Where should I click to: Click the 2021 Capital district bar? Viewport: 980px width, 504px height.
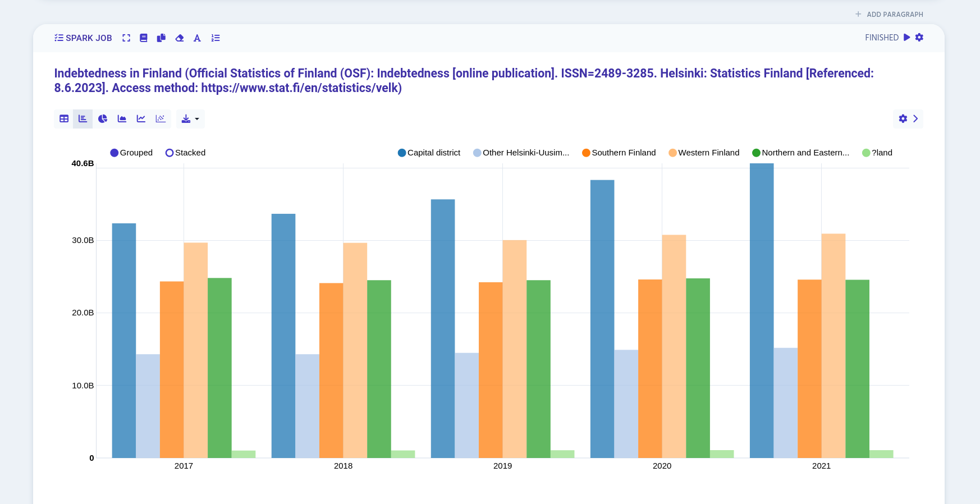point(762,310)
